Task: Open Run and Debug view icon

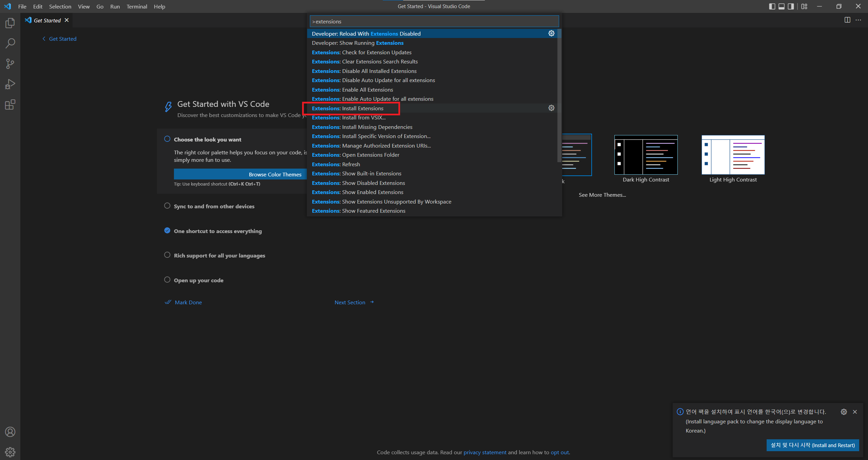Action: point(10,84)
